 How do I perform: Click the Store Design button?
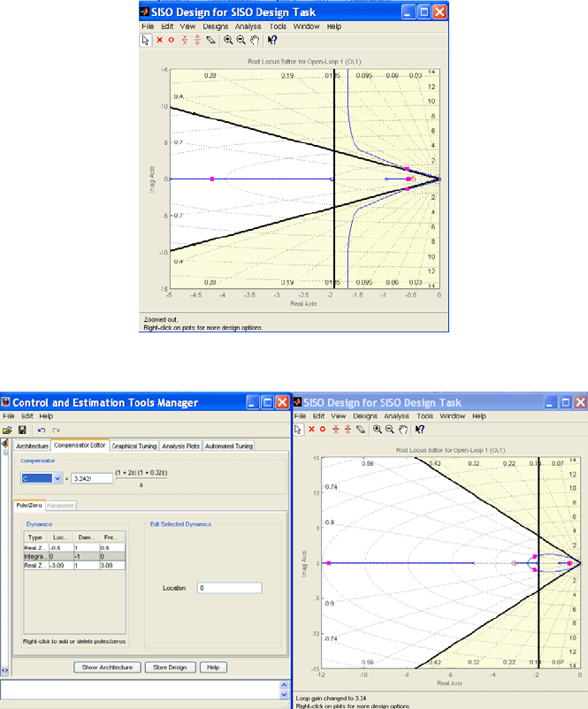tap(170, 667)
